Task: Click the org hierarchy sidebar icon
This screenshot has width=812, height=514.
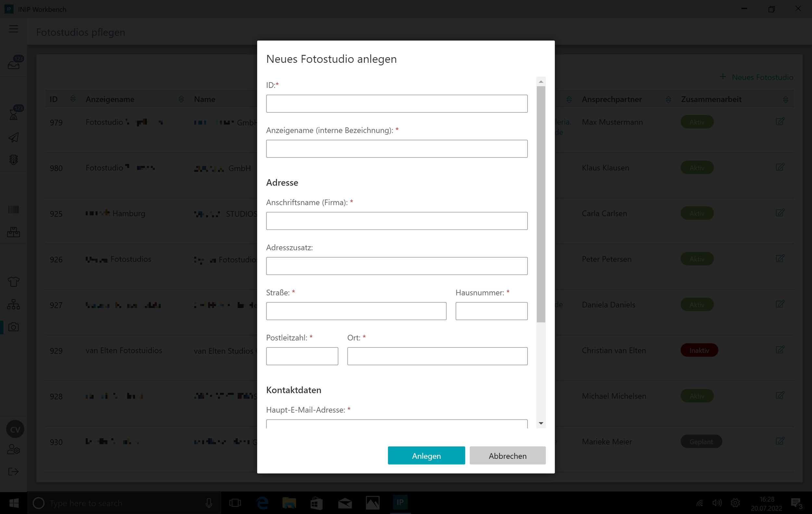Action: tap(14, 304)
